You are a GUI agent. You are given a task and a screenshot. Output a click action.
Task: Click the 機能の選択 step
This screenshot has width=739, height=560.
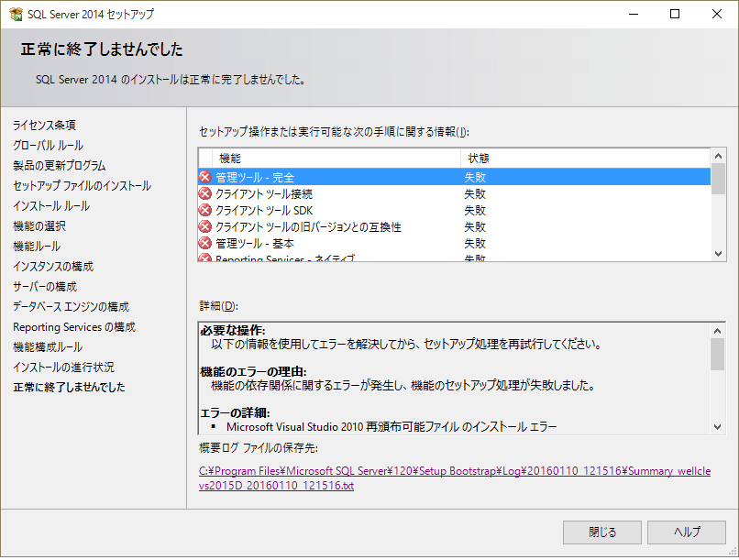click(x=39, y=226)
